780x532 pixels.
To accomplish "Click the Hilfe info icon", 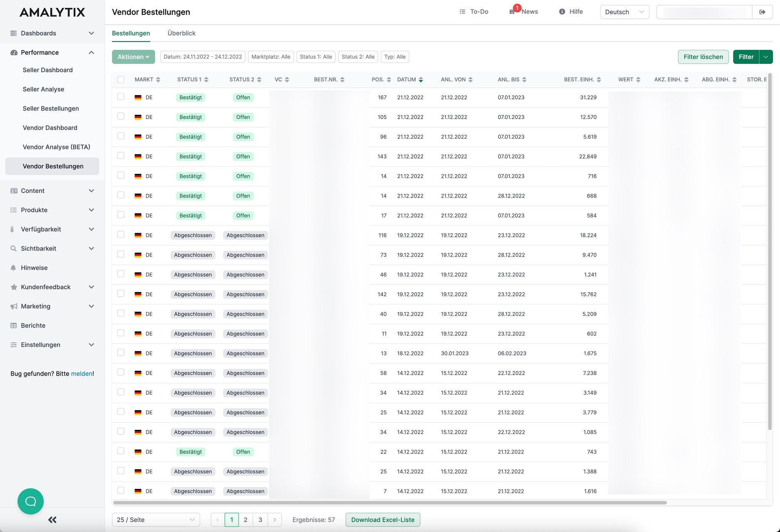I will (x=562, y=12).
